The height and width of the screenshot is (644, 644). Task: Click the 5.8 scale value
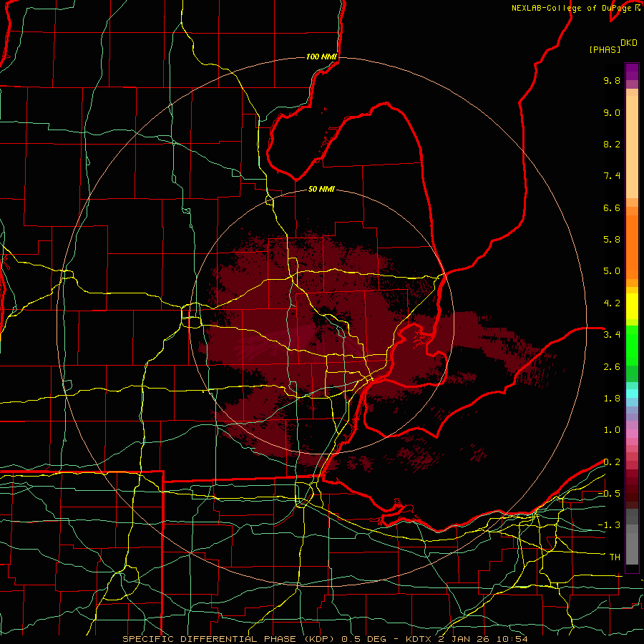(x=612, y=240)
